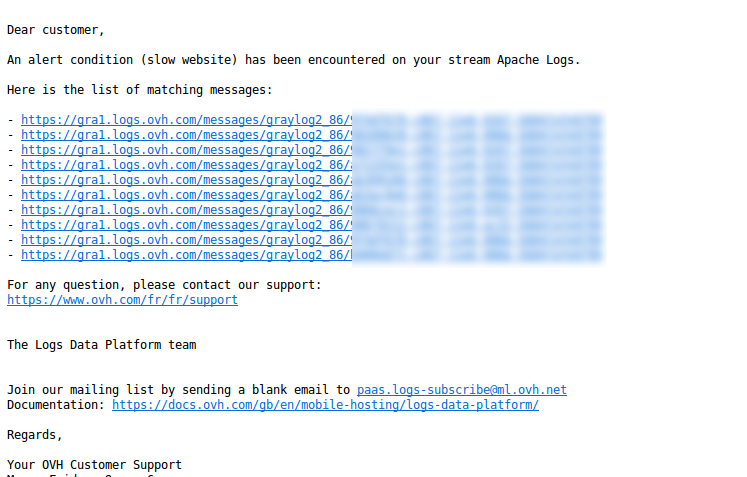Screen dimensions: 747x477
Task: Open the OVH support page link
Action: [x=122, y=300]
